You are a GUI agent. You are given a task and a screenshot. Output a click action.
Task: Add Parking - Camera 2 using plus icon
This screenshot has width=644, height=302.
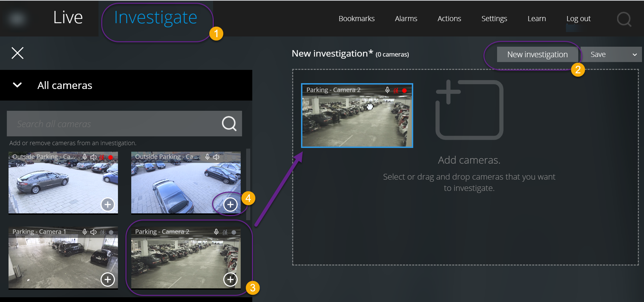pos(230,280)
